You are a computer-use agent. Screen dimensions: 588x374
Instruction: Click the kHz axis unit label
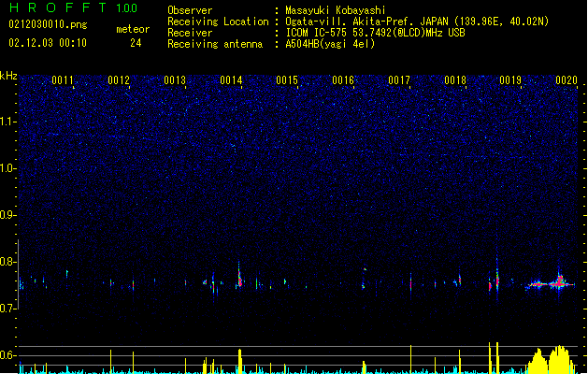pyautogui.click(x=8, y=76)
